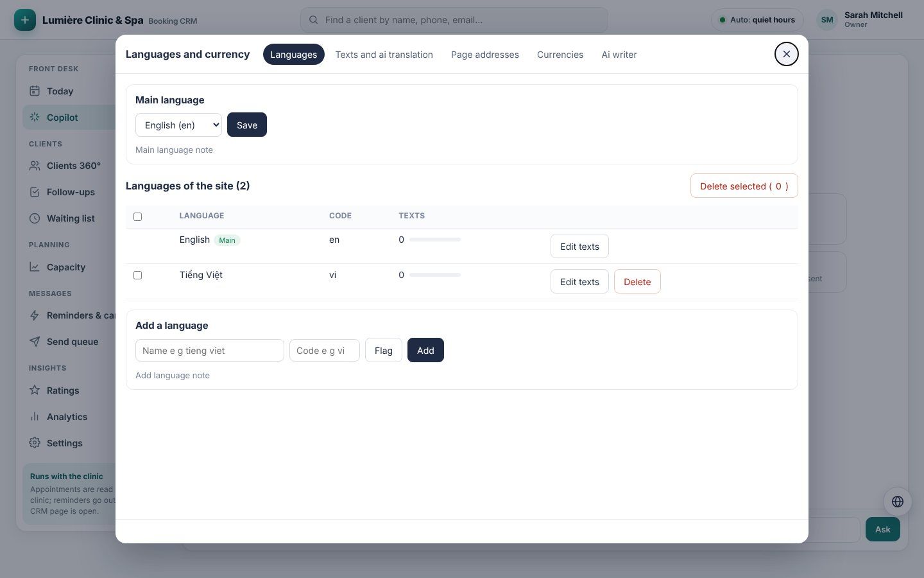Image resolution: width=924 pixels, height=578 pixels.
Task: Click the Settings gear icon
Action: [x=35, y=443]
